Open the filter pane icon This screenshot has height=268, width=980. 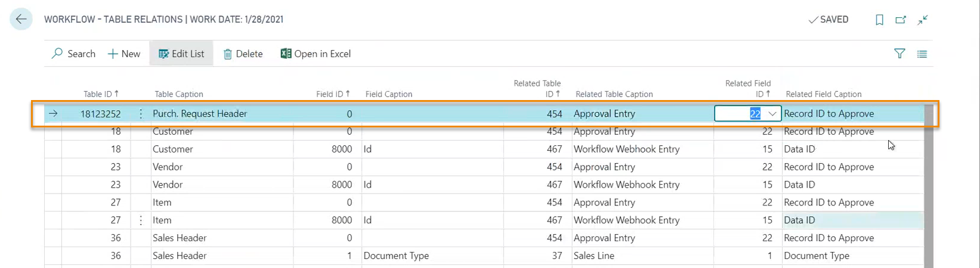point(899,54)
